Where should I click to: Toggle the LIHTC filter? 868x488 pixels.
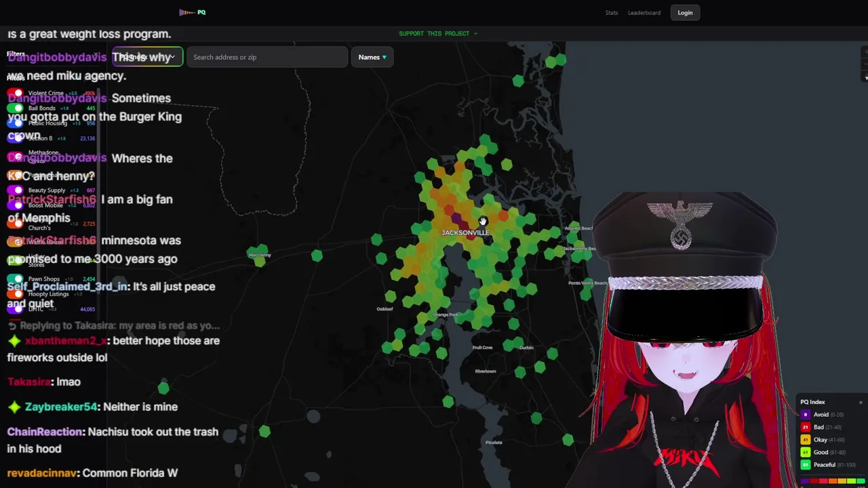tap(15, 309)
